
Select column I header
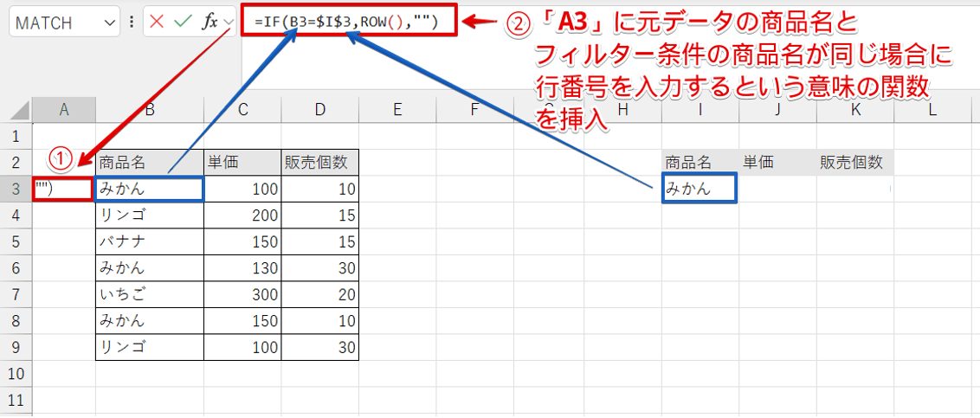coord(700,110)
